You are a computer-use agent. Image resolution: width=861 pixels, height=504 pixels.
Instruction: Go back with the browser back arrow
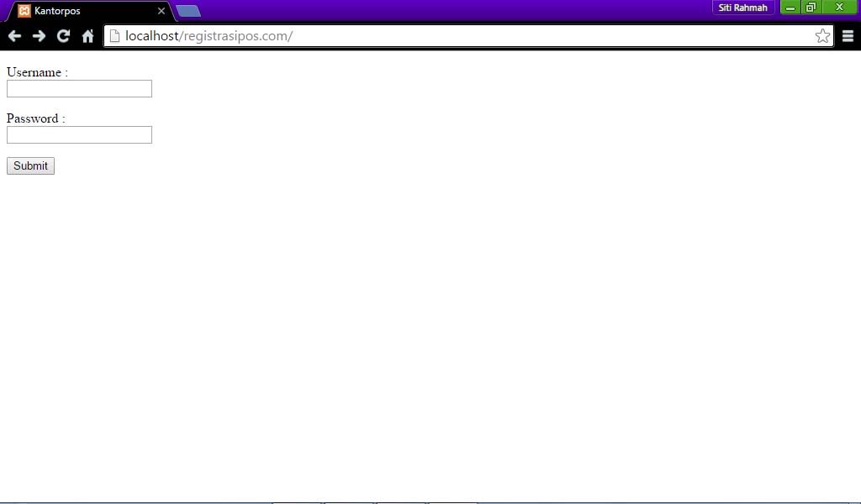point(15,36)
